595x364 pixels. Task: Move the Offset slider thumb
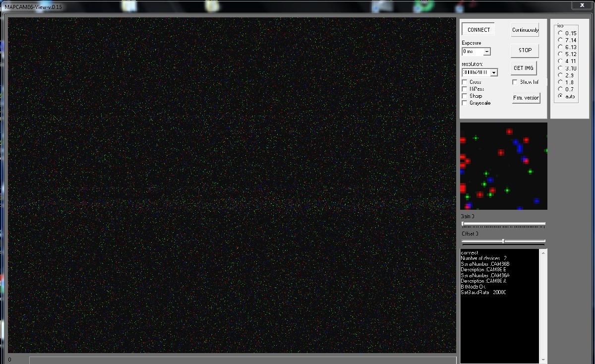coord(503,242)
